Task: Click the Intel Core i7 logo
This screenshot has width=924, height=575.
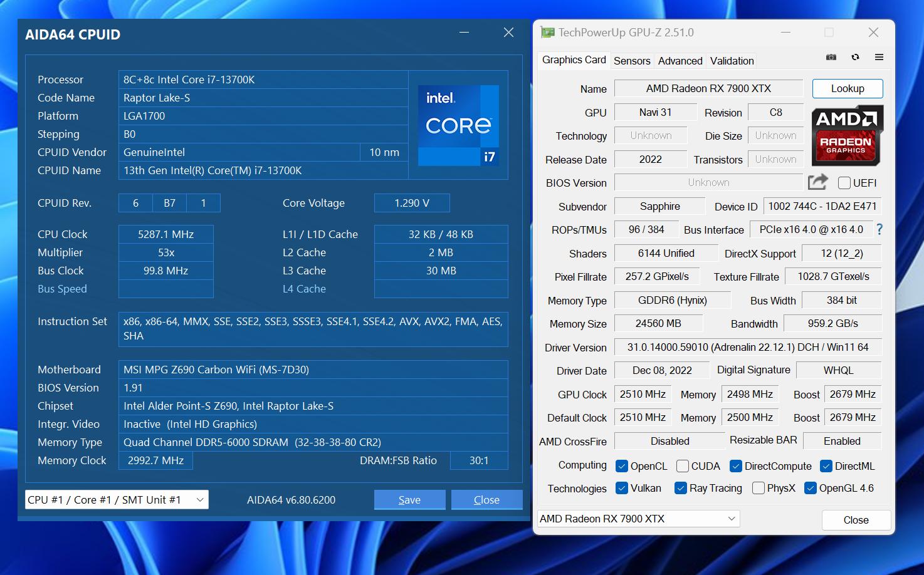Action: 458,125
